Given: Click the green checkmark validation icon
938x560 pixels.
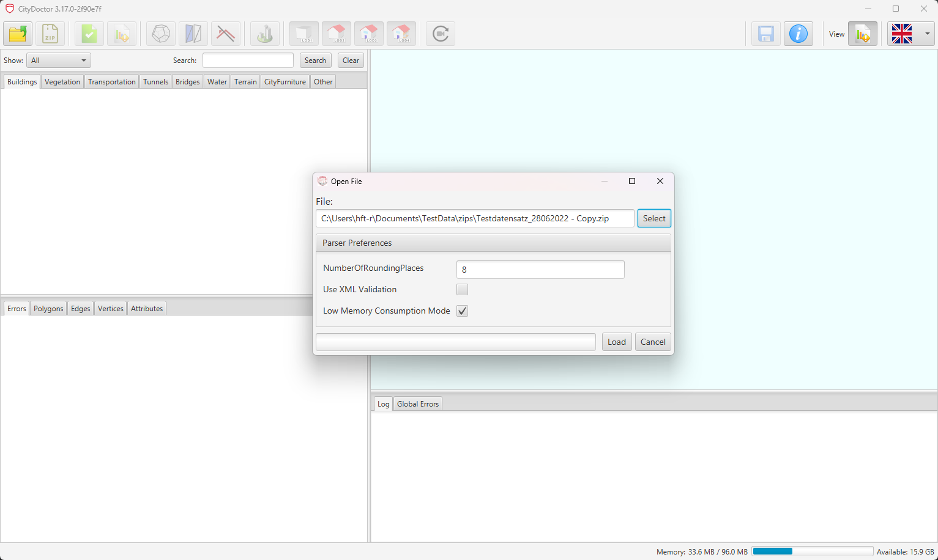Looking at the screenshot, I should pos(89,34).
